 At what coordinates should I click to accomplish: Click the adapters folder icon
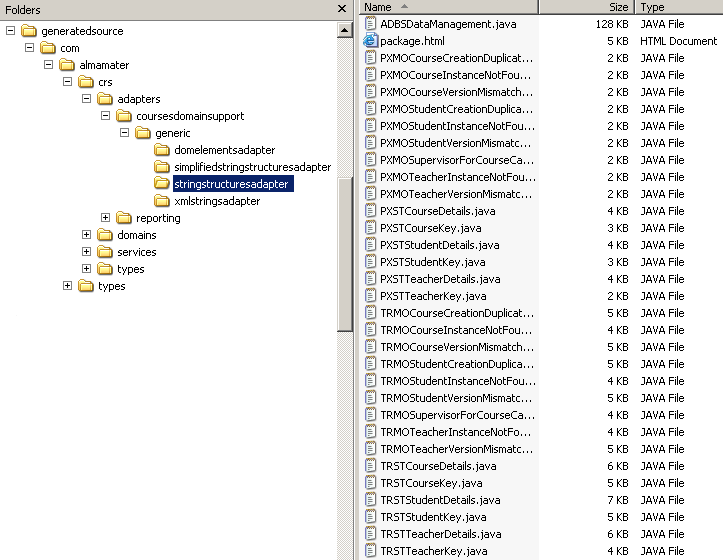(105, 99)
